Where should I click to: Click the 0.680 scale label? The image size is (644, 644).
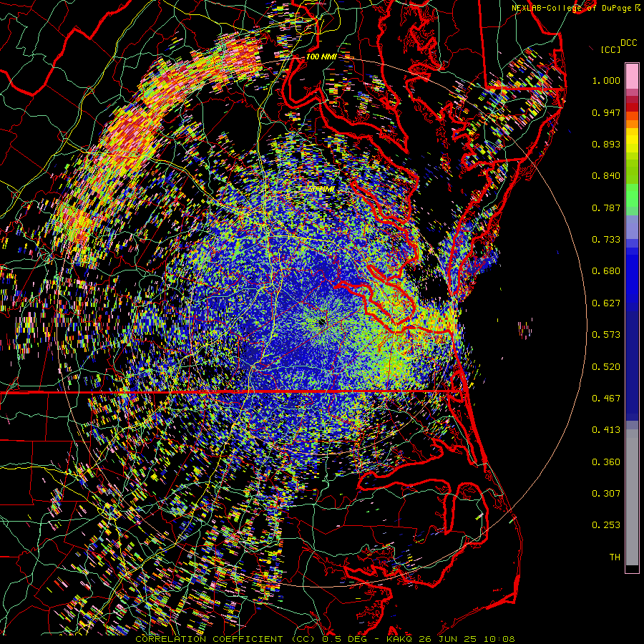pyautogui.click(x=606, y=271)
